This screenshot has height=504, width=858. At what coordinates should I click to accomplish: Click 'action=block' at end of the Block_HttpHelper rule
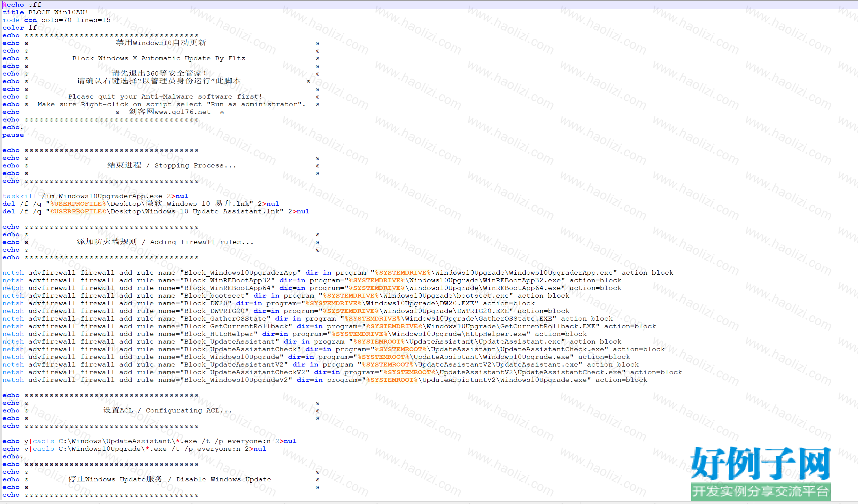click(x=561, y=334)
